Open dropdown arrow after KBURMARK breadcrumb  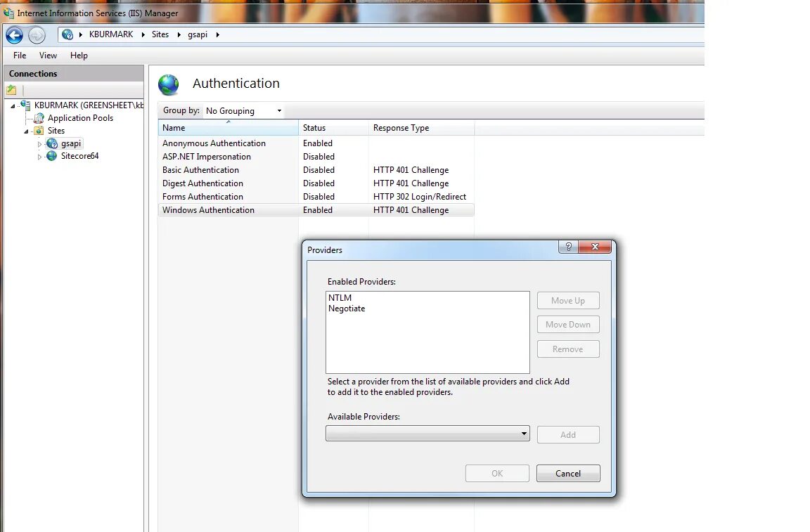143,34
